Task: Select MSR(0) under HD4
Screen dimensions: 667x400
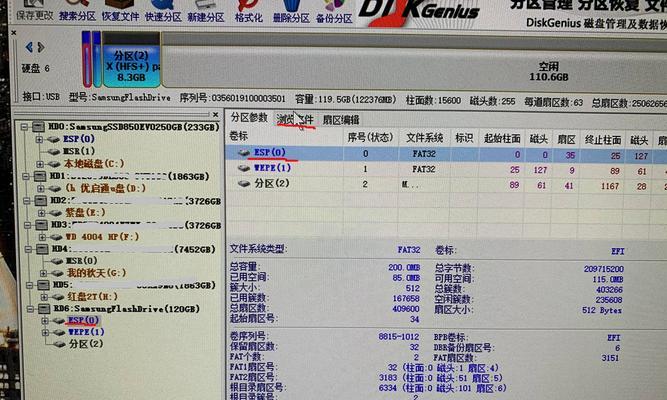Action: (x=81, y=260)
